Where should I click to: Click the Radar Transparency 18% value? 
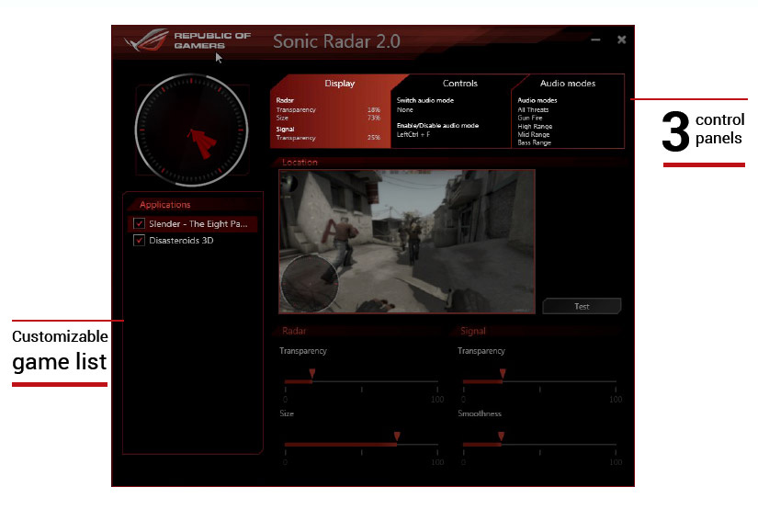pos(374,109)
